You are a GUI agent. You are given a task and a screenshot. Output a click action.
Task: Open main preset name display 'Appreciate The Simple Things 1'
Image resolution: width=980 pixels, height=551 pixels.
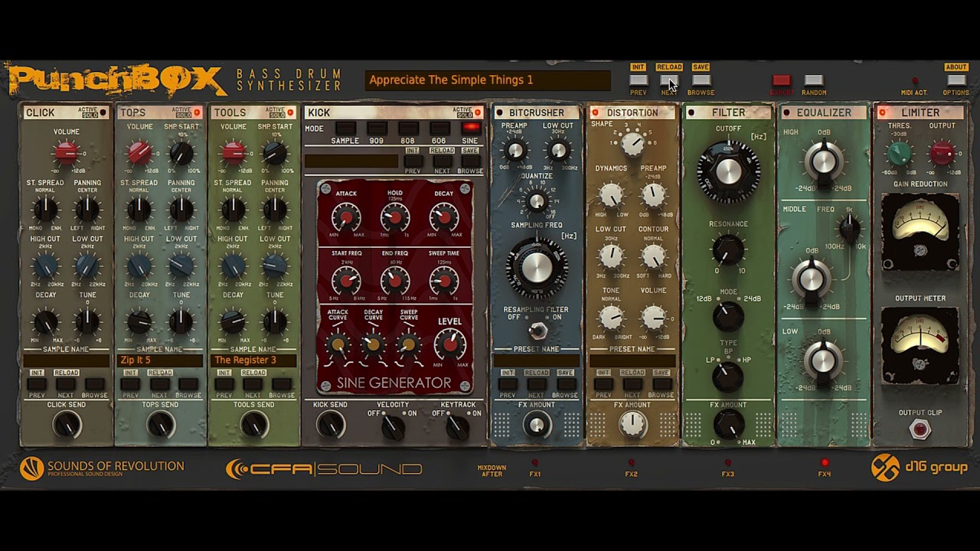tap(488, 80)
